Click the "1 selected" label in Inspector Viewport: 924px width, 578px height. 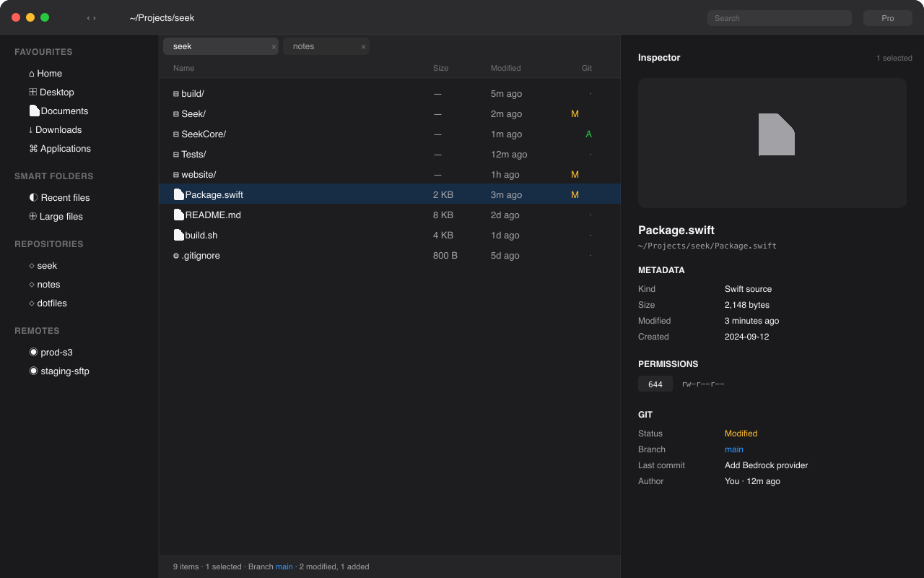[x=894, y=58]
